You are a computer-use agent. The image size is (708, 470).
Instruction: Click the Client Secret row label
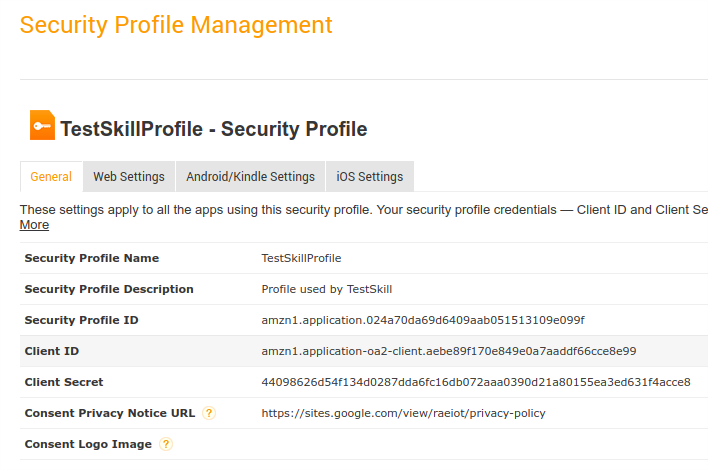point(64,382)
